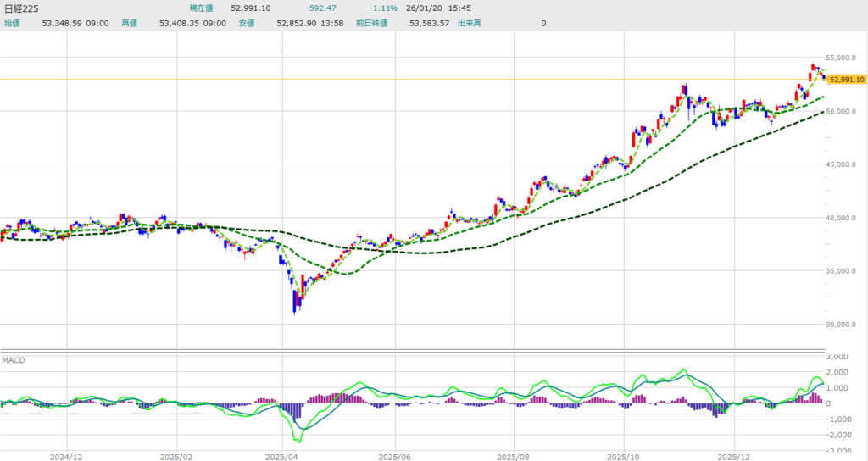Select the orange 52,991.10 price tag
This screenshot has width=868, height=461.
pyautogui.click(x=847, y=79)
